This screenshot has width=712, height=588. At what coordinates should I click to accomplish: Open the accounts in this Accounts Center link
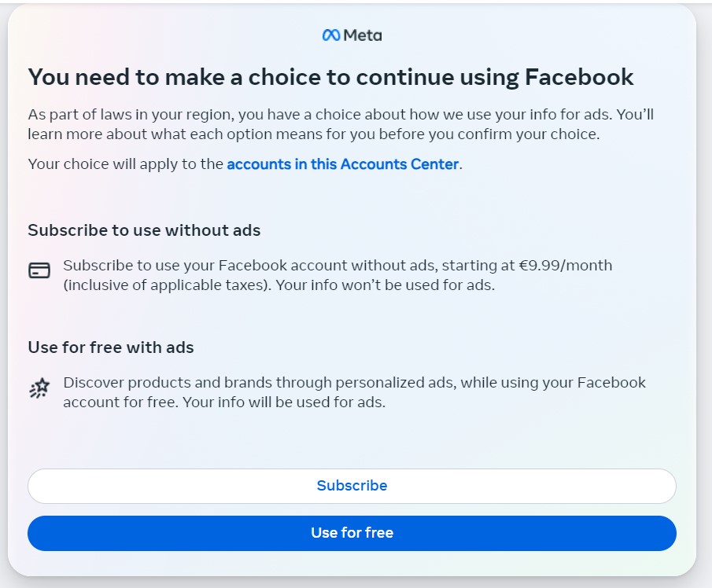coord(342,164)
